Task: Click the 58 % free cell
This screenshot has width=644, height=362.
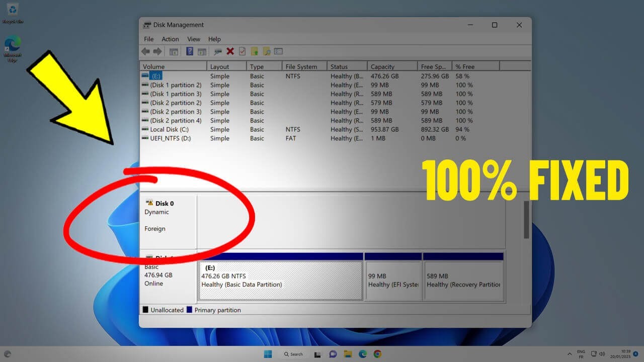Action: tap(462, 76)
